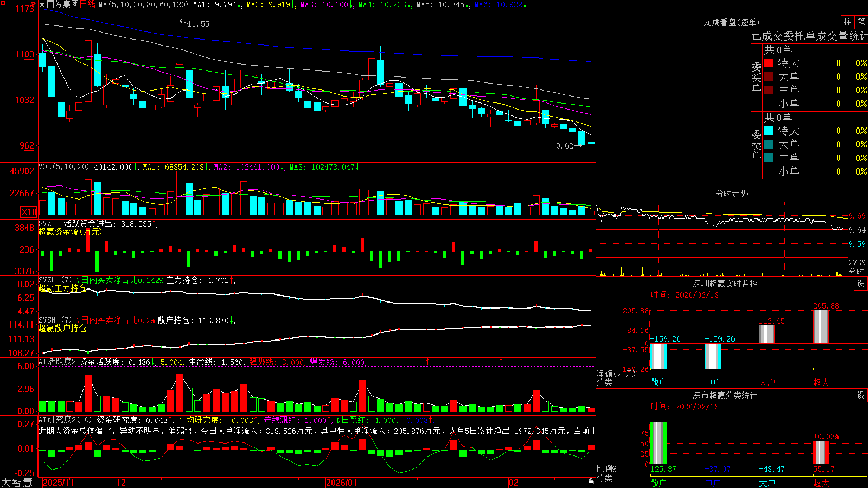Click the X10 volume scale box
The image size is (868, 488).
tap(29, 212)
